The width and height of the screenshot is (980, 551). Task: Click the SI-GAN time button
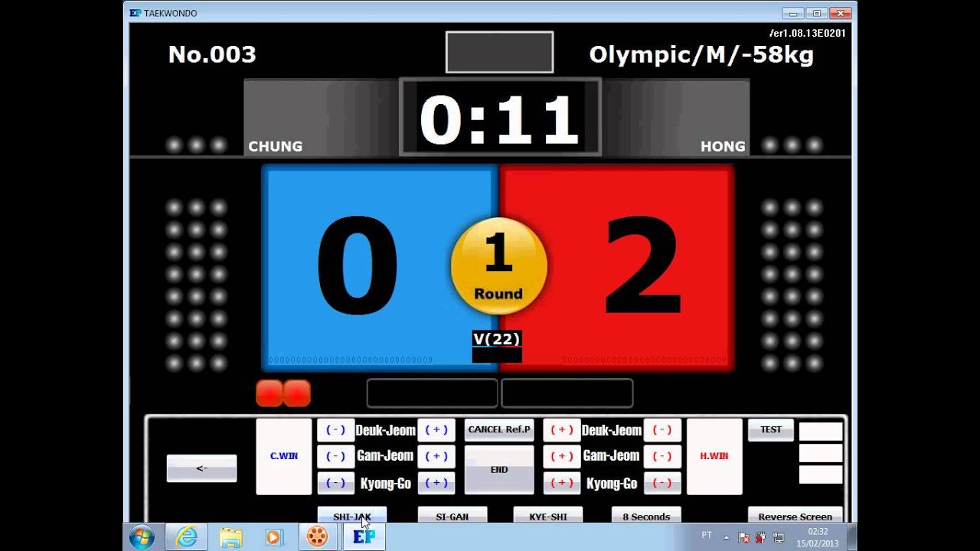click(452, 516)
